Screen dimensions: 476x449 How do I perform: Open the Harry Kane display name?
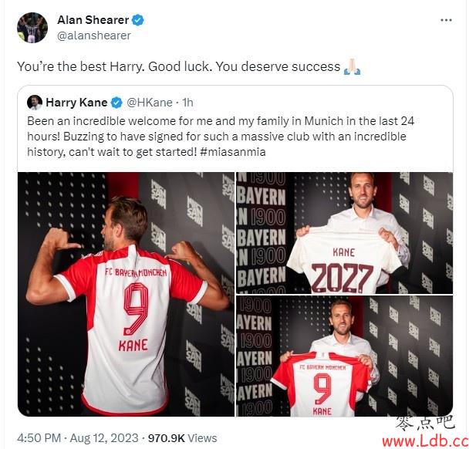click(x=76, y=103)
